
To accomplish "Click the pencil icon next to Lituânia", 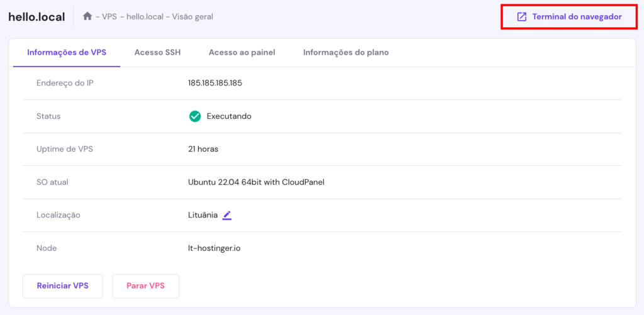I will pos(227,215).
